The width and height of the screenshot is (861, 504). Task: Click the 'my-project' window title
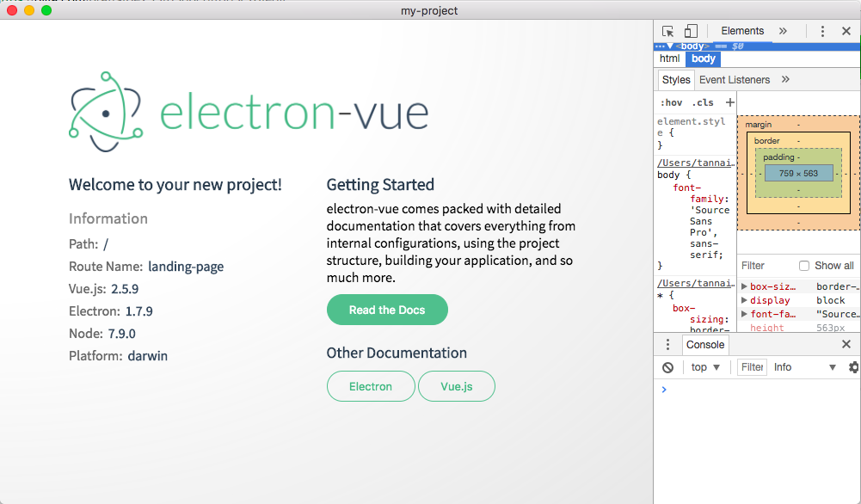pos(429,10)
